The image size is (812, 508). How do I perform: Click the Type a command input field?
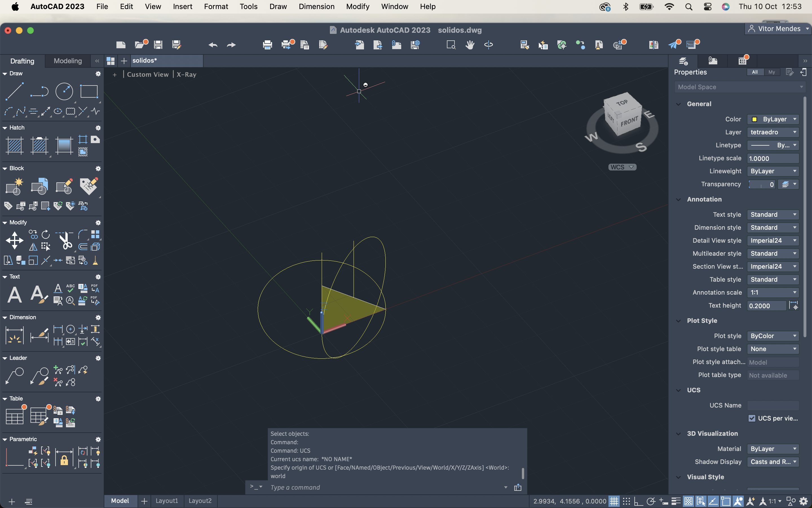(386, 487)
